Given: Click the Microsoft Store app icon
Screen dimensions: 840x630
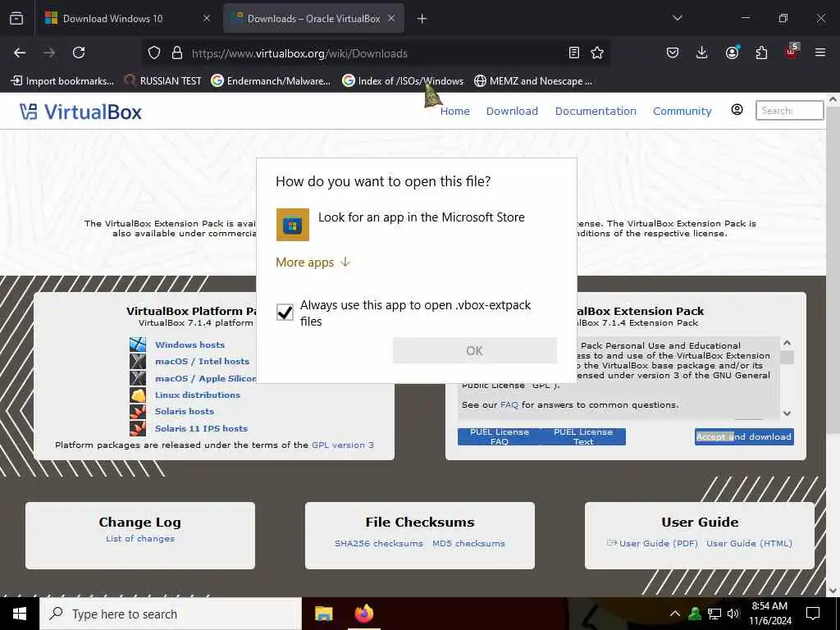Looking at the screenshot, I should [x=293, y=225].
